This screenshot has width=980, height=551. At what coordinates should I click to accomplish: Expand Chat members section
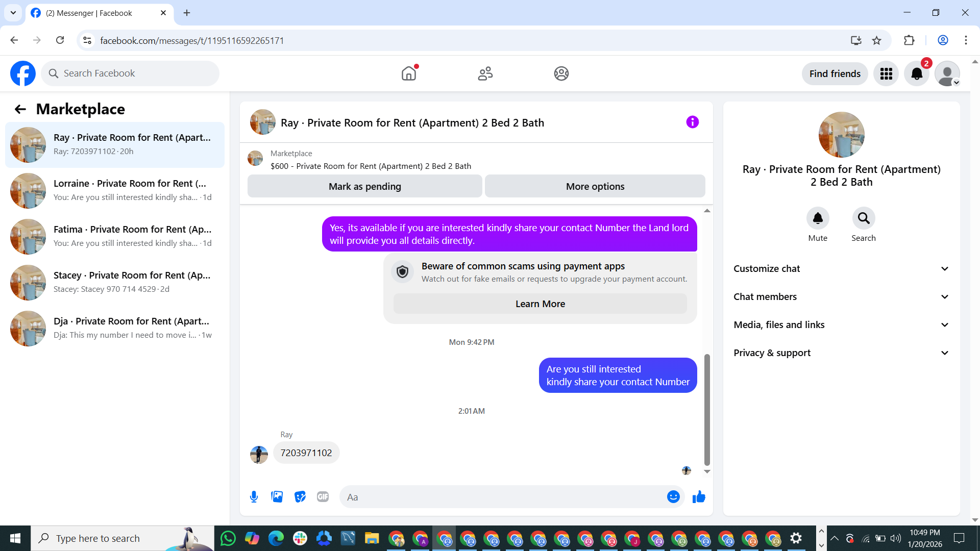click(x=841, y=297)
